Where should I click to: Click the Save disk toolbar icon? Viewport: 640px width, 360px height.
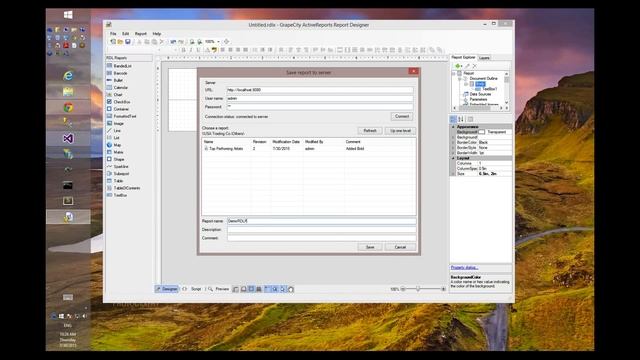pos(128,42)
